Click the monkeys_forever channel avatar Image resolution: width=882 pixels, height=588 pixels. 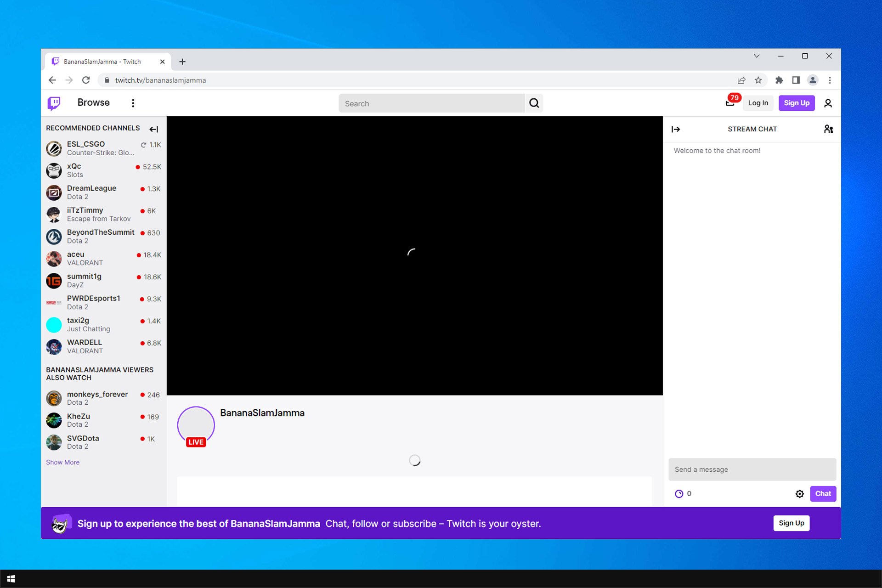coord(54,398)
